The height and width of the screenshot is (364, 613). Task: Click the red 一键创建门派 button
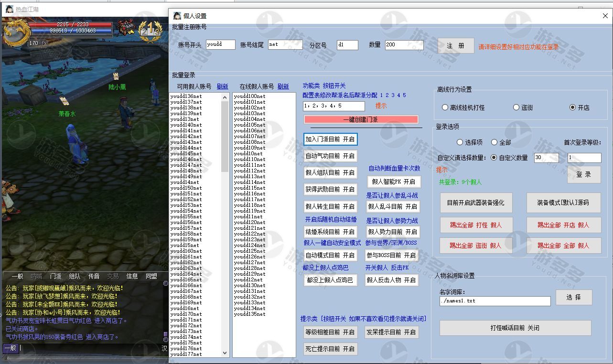pyautogui.click(x=361, y=119)
